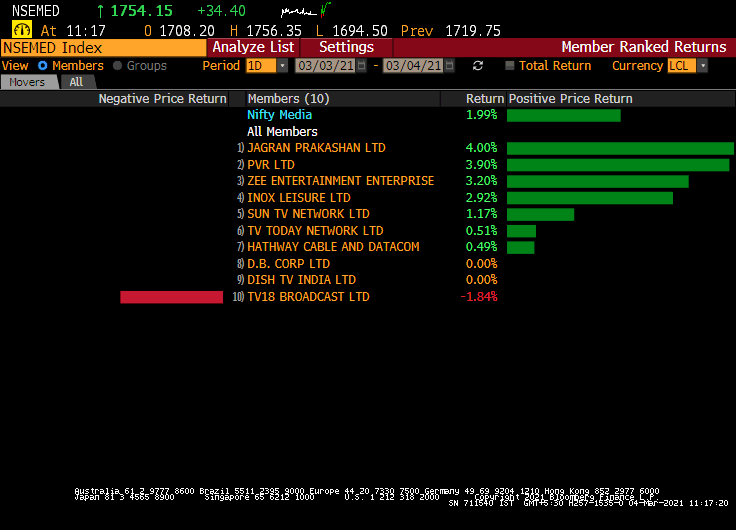Select the Groups radio button
This screenshot has width=736, height=530.
pyautogui.click(x=118, y=66)
